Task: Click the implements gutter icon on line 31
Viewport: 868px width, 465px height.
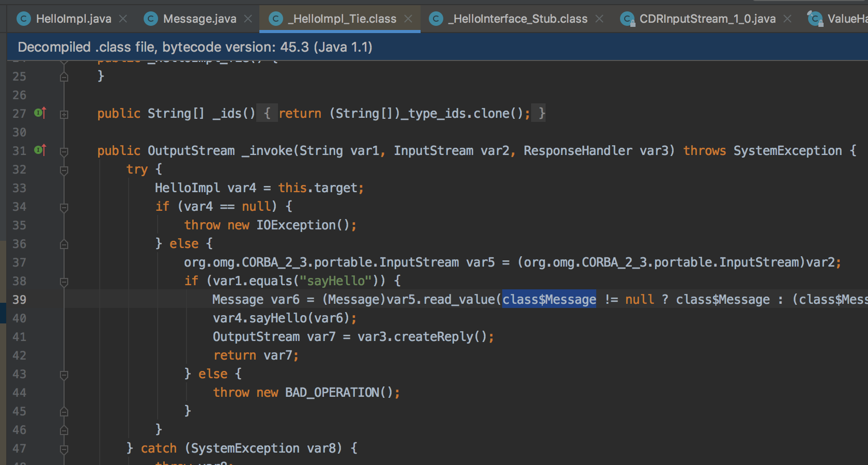Action: click(40, 150)
